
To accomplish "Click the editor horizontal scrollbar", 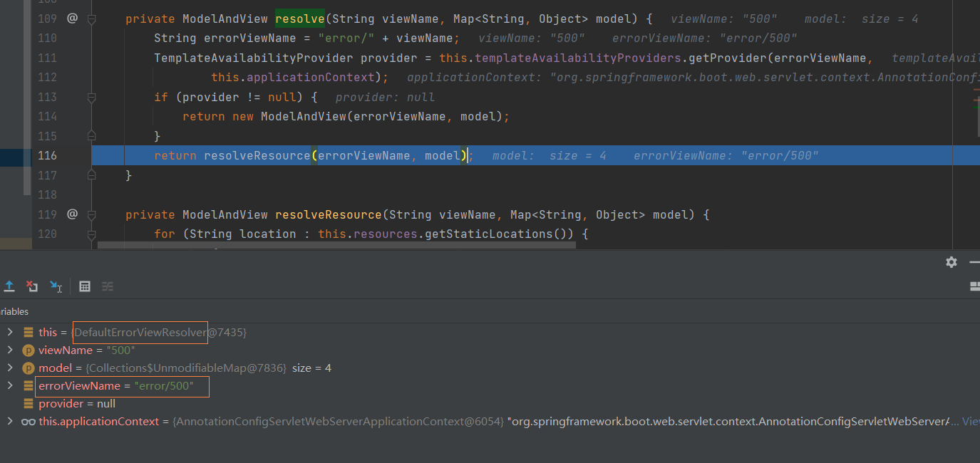I will [x=335, y=245].
